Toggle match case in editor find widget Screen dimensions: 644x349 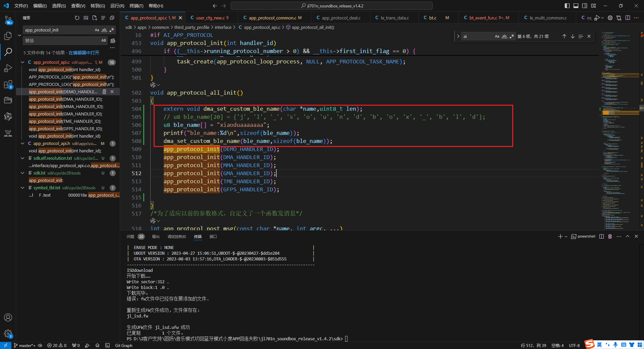click(x=497, y=36)
